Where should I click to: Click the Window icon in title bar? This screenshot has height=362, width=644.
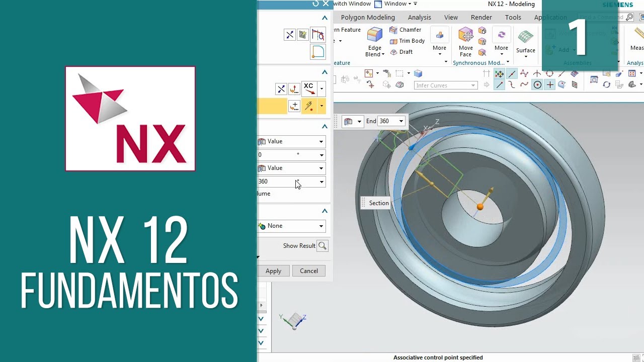(378, 4)
